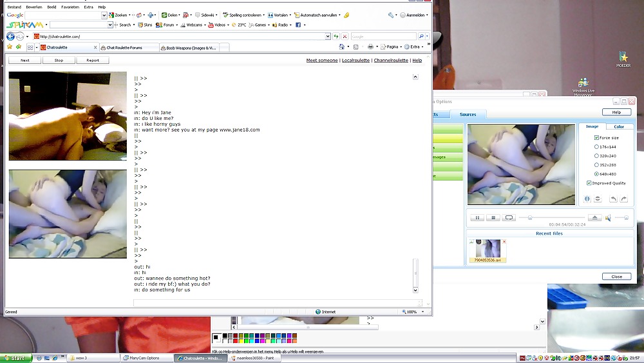
Task: Expand the Spelling controleren dropdown
Action: tap(263, 15)
